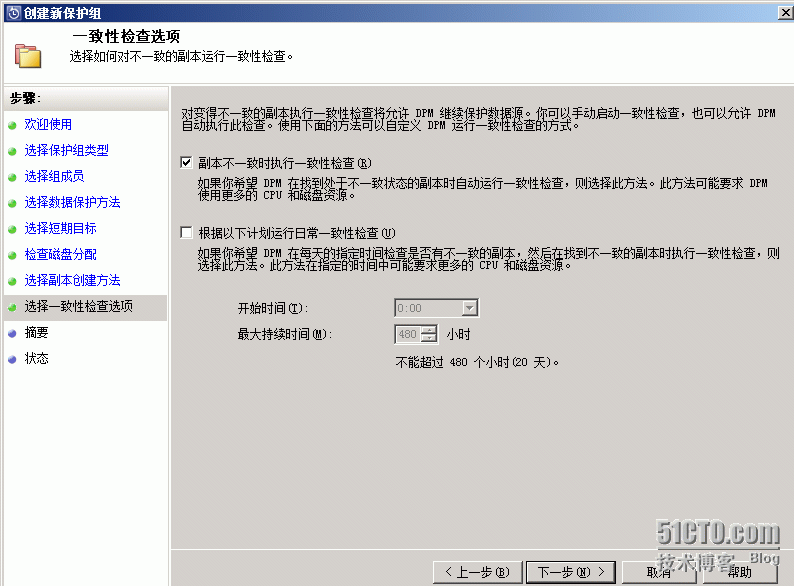Image resolution: width=794 pixels, height=586 pixels.
Task: Click the green bullet beside 选择组成员
Action: click(12, 177)
